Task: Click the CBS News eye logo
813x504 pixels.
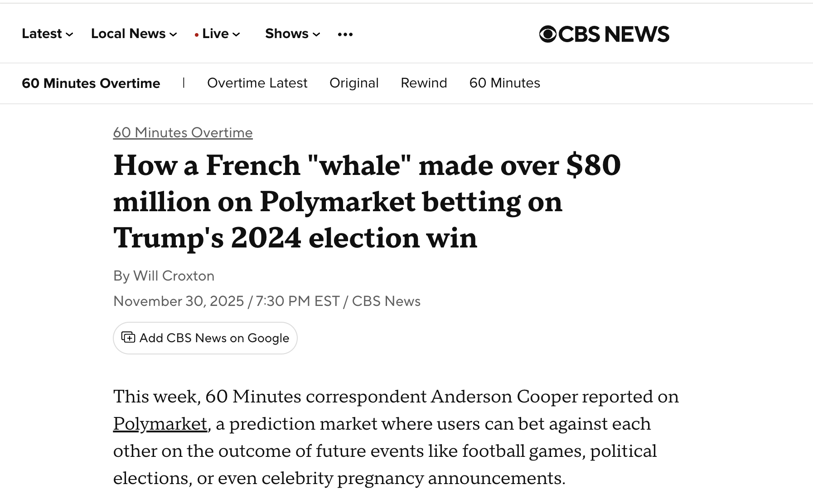Action: point(547,34)
